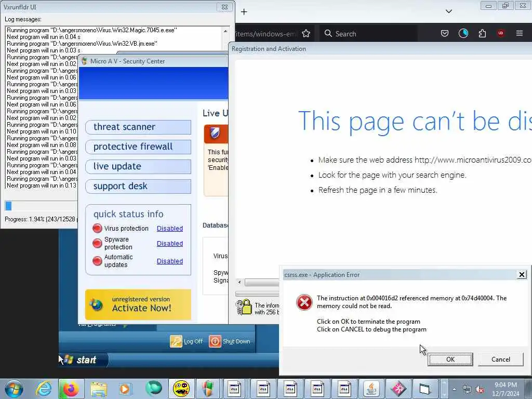Click Disabled link next to Virus protection

170,229
